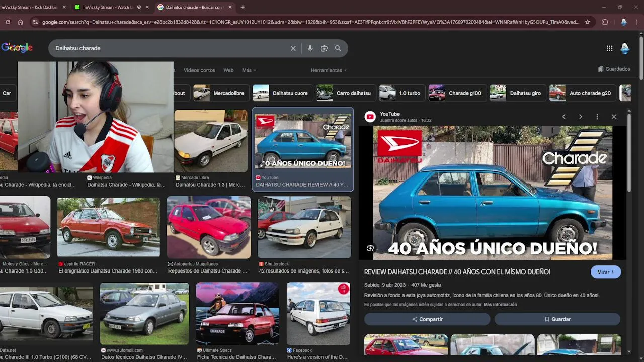The image size is (644, 362).
Task: Click the Compartir button
Action: coord(427,319)
